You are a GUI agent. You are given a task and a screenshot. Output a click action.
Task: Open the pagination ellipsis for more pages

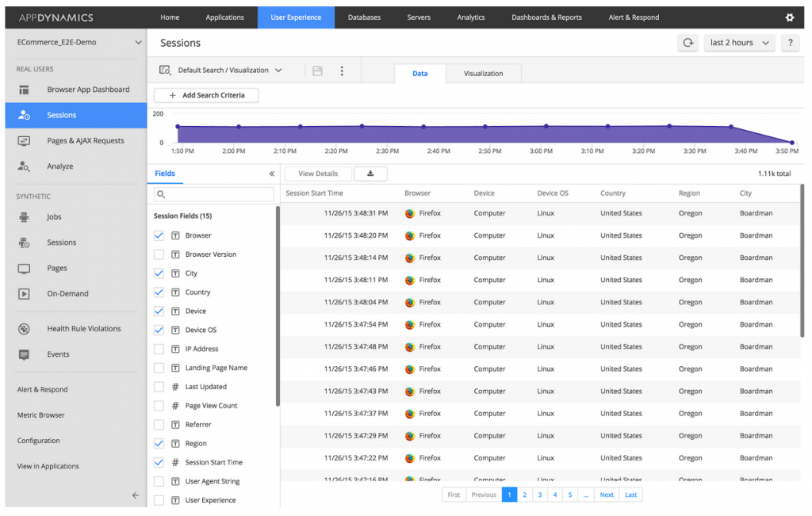[586, 495]
